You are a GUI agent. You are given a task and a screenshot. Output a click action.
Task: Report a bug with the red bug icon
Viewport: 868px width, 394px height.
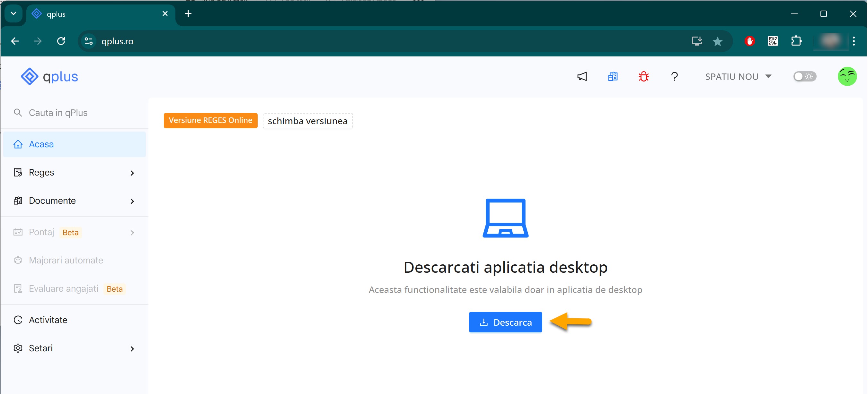click(643, 77)
